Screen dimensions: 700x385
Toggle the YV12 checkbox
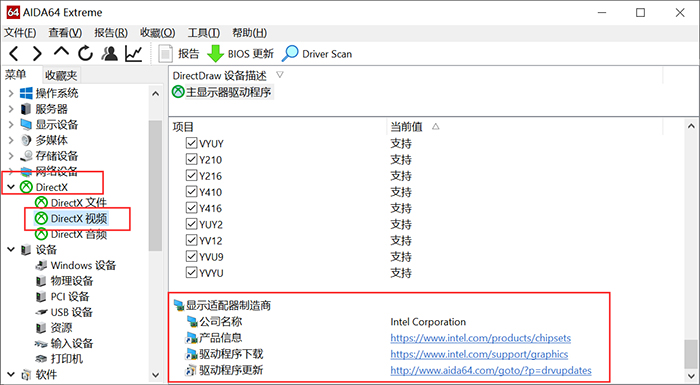(x=192, y=240)
